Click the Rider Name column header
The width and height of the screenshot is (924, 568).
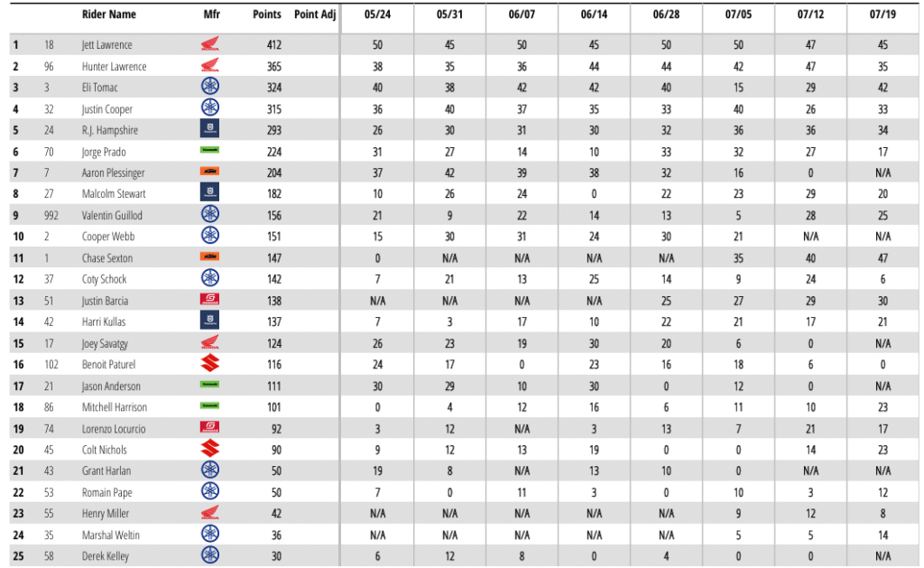point(109,14)
